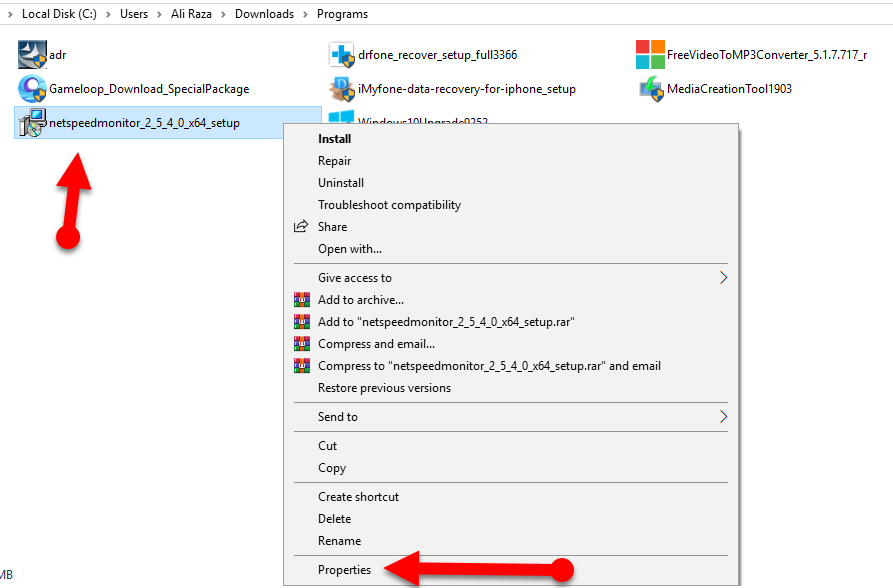The image size is (893, 588).
Task: Click Create shortcut menu entry
Action: coord(358,497)
